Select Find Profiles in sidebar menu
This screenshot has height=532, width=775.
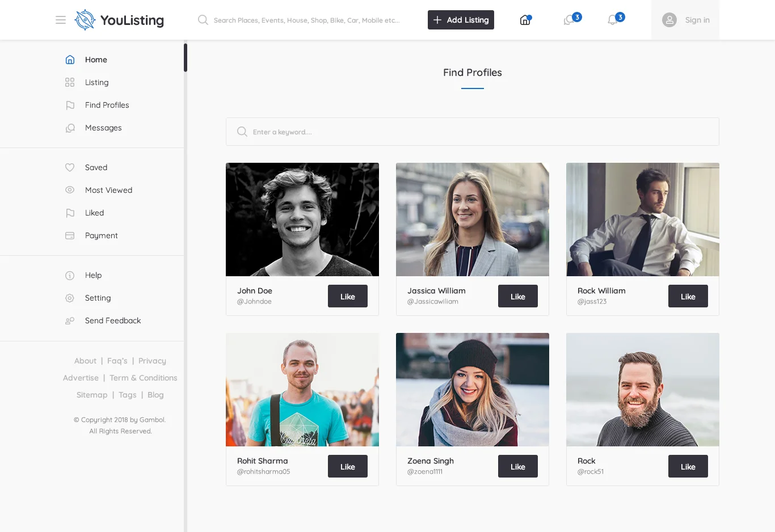tap(107, 105)
